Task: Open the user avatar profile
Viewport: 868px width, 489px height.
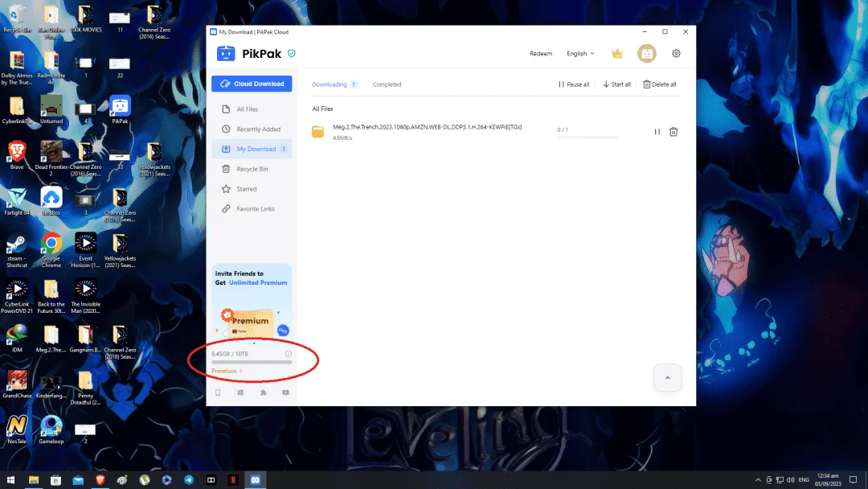Action: (x=646, y=54)
